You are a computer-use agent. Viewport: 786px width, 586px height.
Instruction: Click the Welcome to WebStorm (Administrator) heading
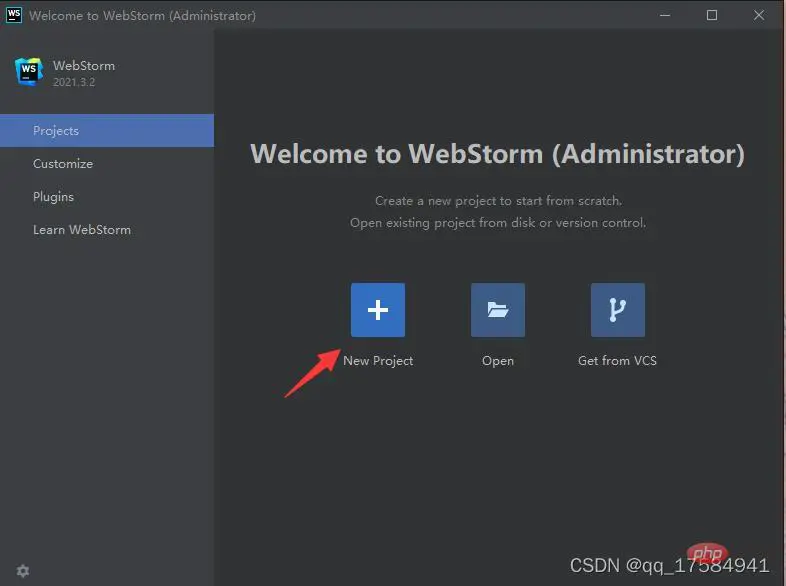497,153
